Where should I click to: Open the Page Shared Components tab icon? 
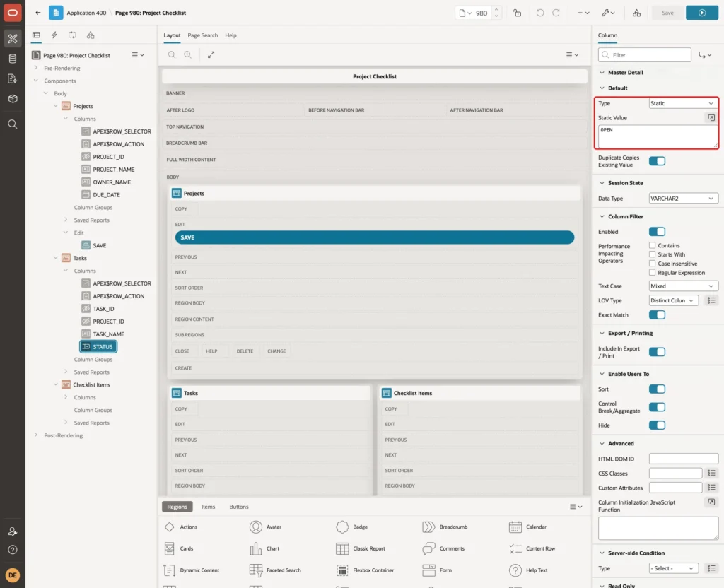point(90,35)
